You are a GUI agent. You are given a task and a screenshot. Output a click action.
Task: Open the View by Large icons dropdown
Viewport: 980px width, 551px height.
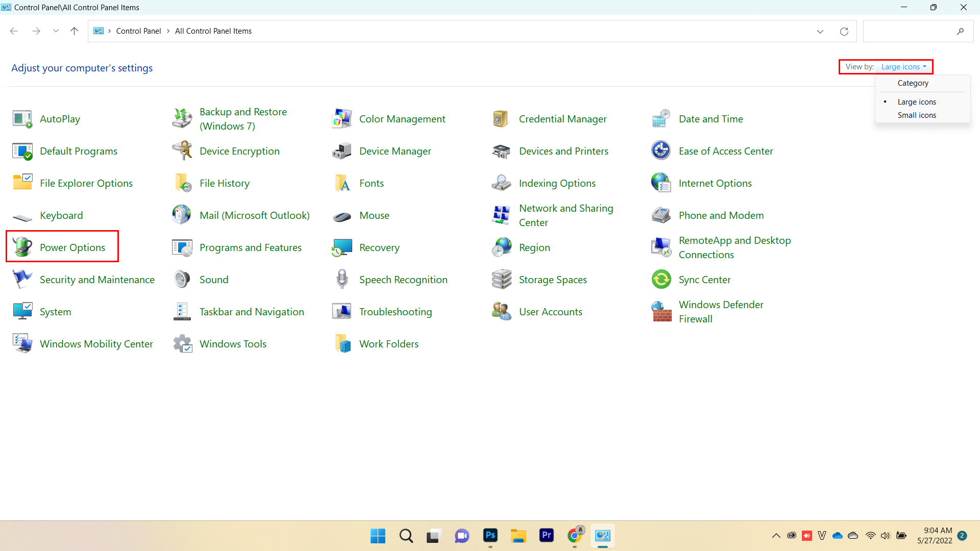pos(903,67)
